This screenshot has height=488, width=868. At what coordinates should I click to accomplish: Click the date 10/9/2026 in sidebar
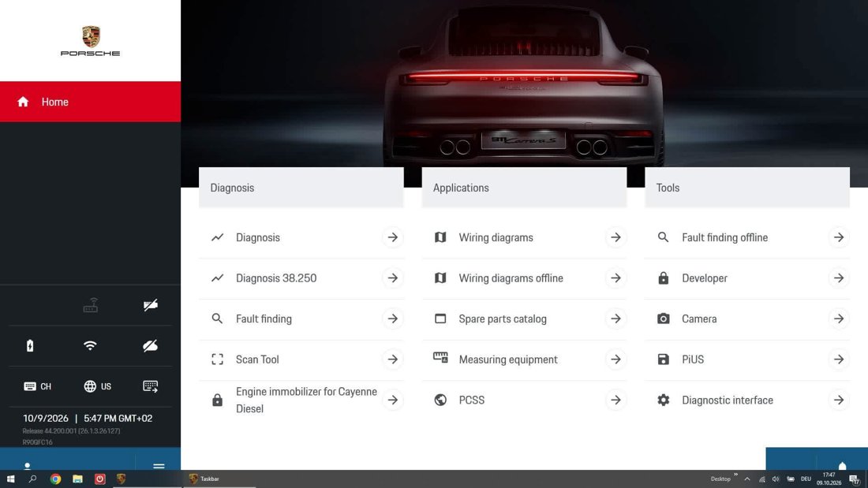46,419
